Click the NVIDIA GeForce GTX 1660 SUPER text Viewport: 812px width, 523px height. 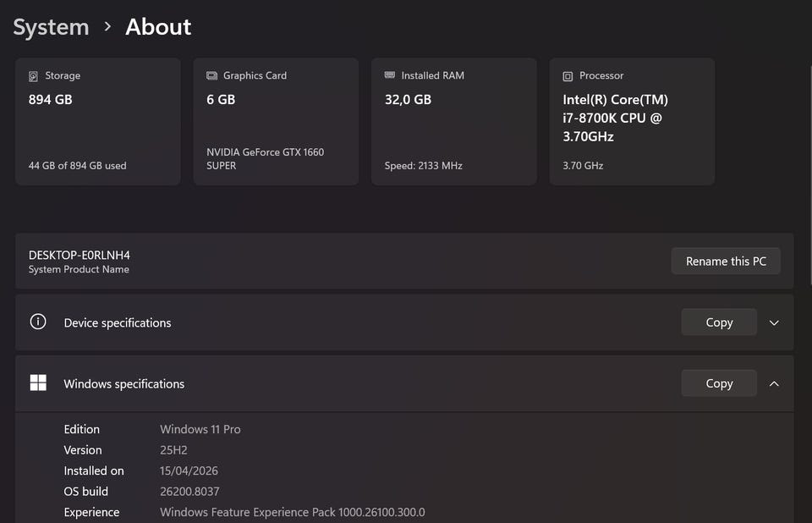pos(265,159)
